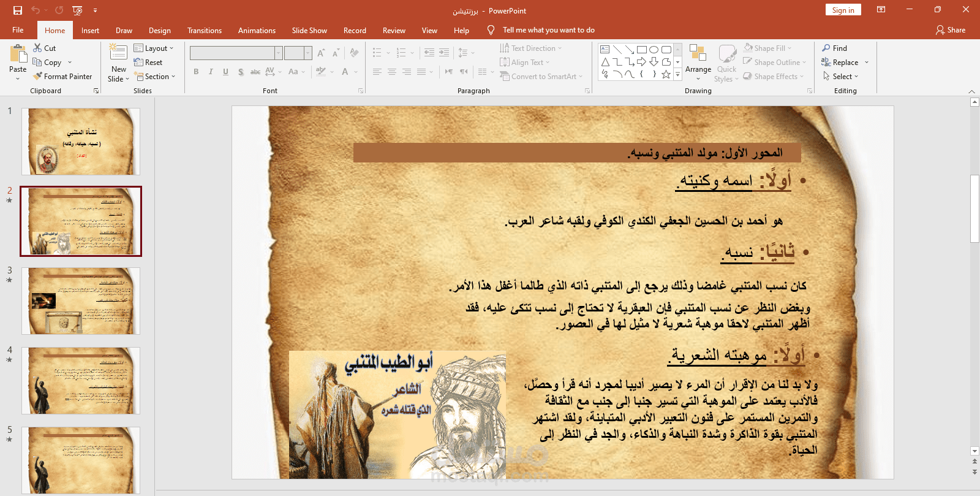Open the Arrange menu

click(x=698, y=62)
